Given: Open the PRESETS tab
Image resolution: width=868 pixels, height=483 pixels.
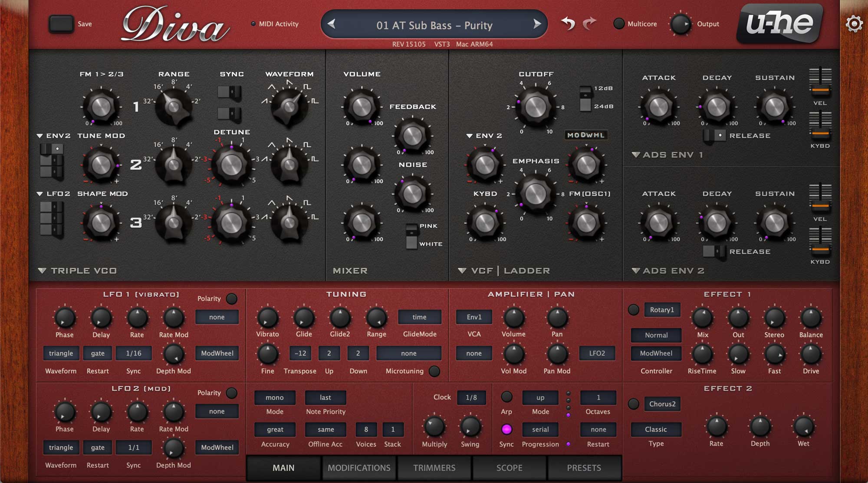Looking at the screenshot, I should (584, 468).
